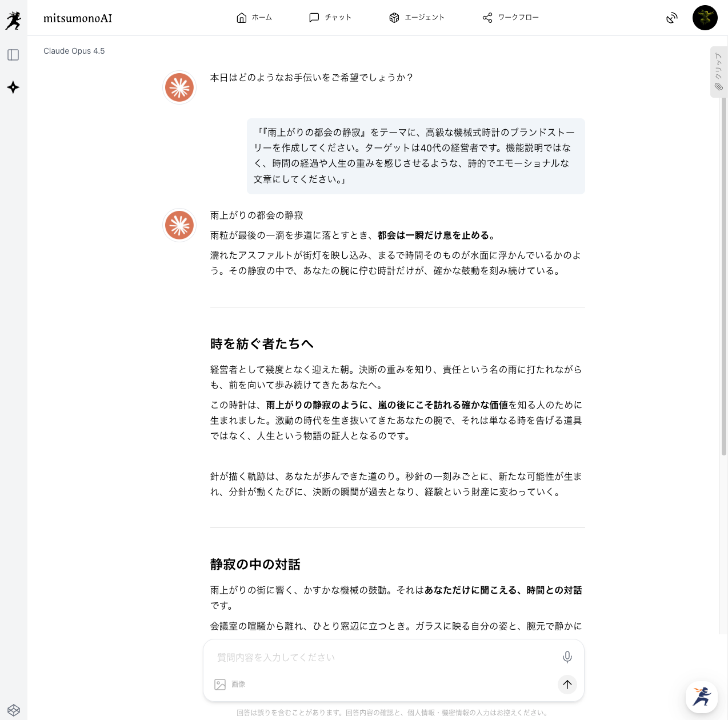Click the mitsumonoAI brand title

78,18
